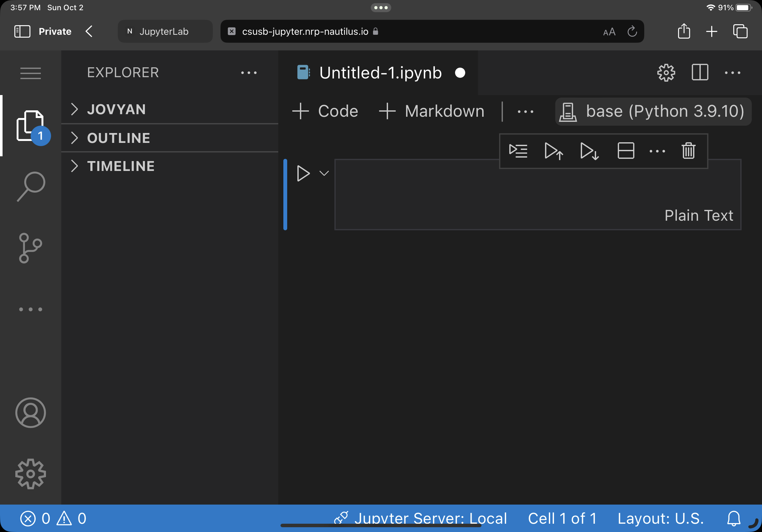Image resolution: width=762 pixels, height=532 pixels.
Task: Run cell by line
Action: click(518, 151)
